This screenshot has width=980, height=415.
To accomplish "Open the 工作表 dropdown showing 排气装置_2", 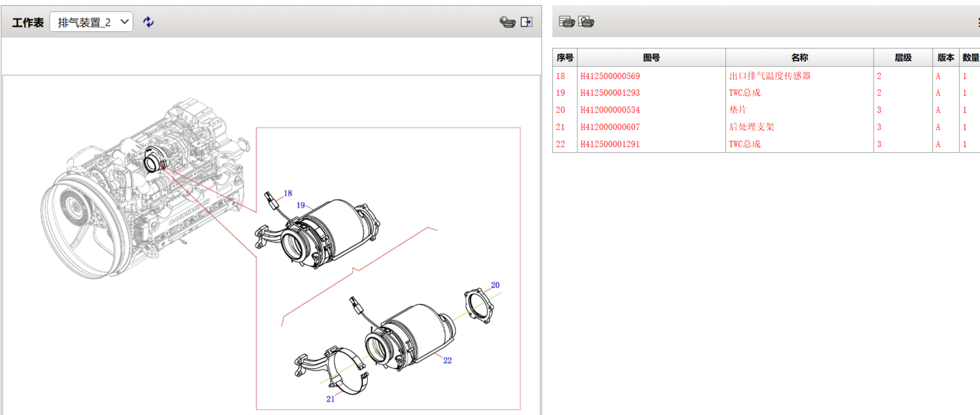I will pos(91,22).
